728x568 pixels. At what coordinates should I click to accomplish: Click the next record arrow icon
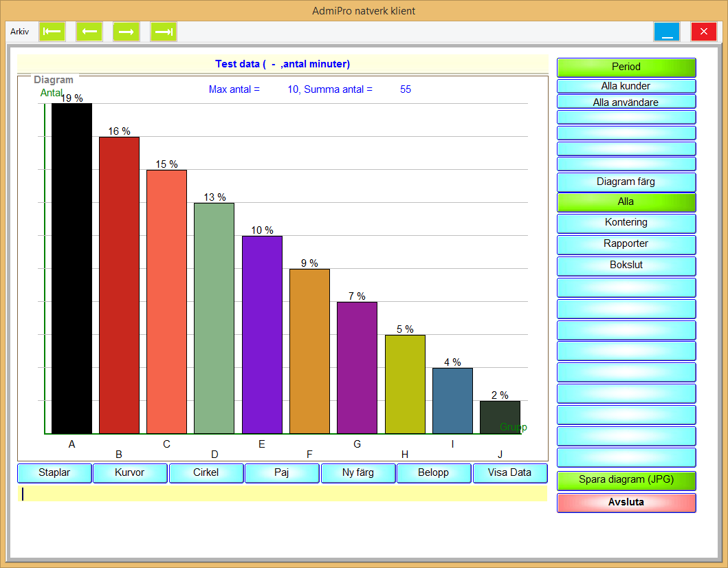coord(126,32)
